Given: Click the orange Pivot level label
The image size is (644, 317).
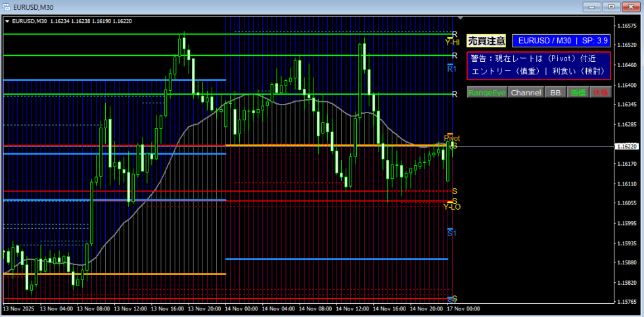Looking at the screenshot, I should [x=451, y=138].
